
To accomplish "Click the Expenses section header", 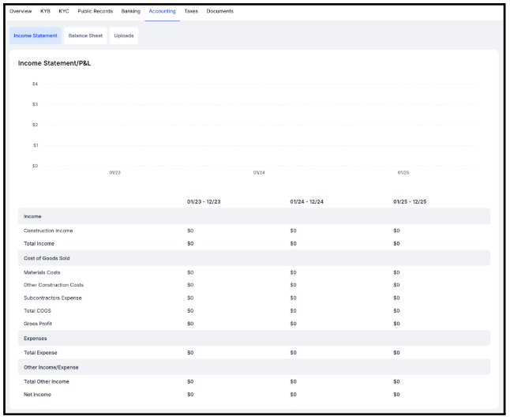I will (x=254, y=339).
